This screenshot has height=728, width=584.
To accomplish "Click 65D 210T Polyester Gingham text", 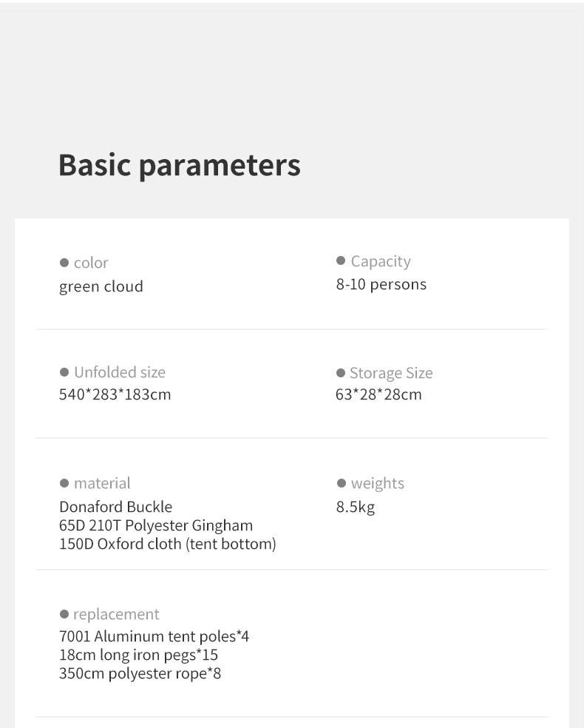I will tap(156, 525).
